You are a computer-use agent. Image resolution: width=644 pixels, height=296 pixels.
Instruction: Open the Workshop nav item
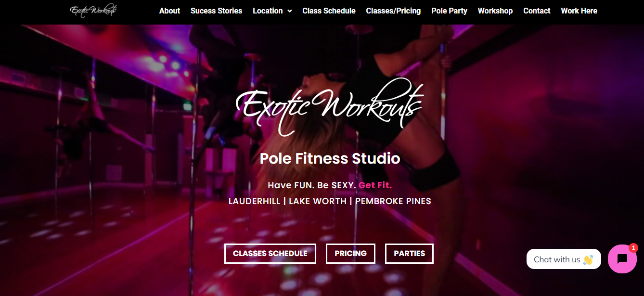coord(495,11)
